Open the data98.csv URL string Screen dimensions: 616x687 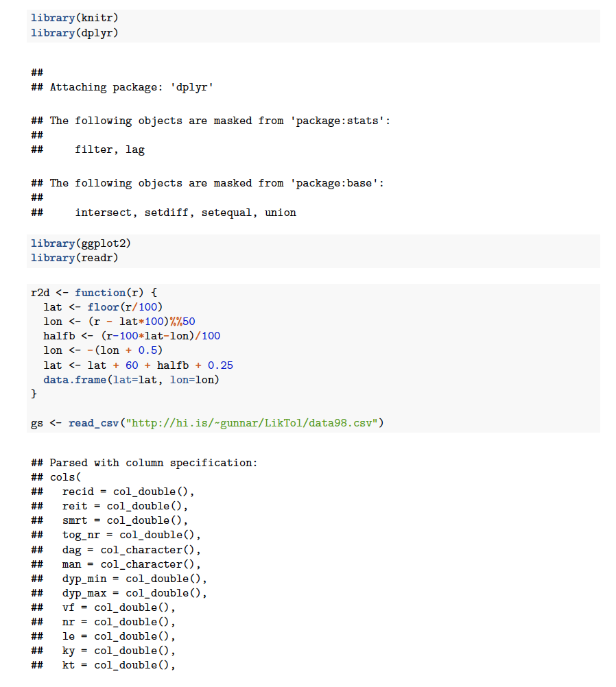(250, 423)
